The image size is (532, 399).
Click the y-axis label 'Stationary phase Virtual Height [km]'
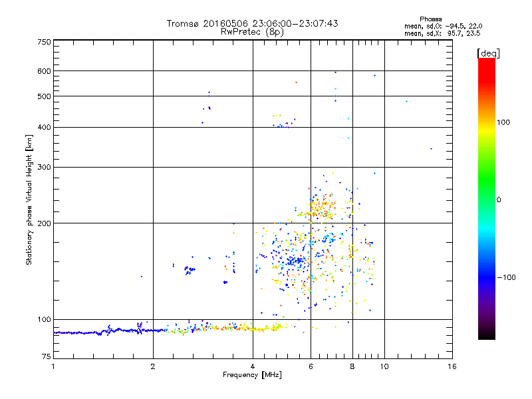pyautogui.click(x=29, y=199)
